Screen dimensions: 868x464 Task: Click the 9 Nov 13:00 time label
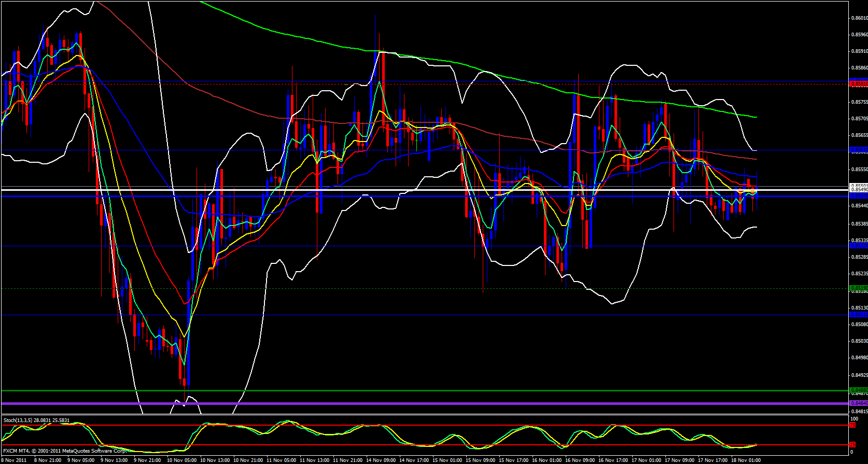click(x=114, y=460)
